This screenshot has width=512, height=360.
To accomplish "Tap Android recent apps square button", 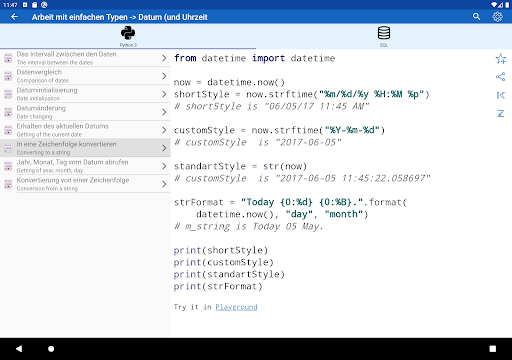I will click(493, 349).
